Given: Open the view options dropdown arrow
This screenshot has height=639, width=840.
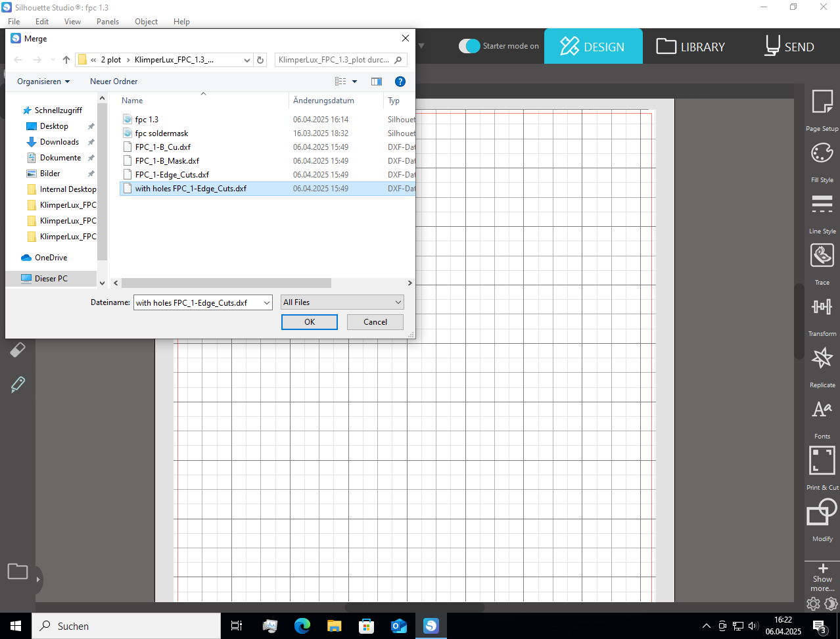Looking at the screenshot, I should point(354,82).
